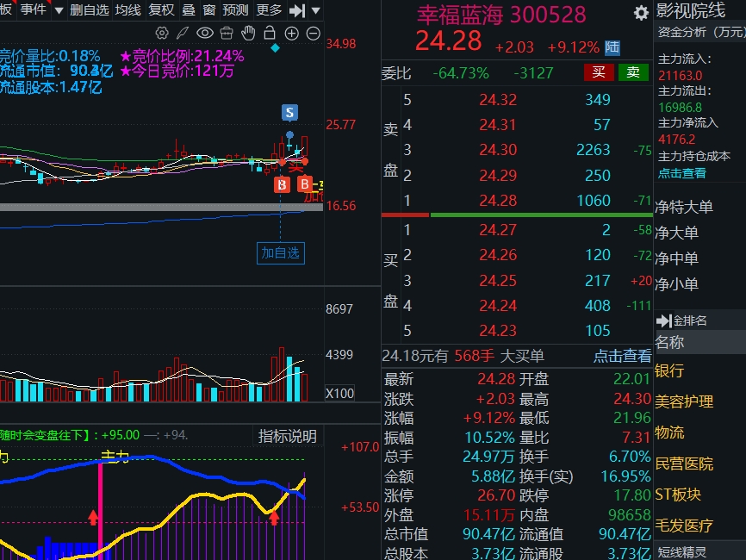Screen dimensions: 746x560
Task: Zoom in with the plus circle icon
Action: pos(291,34)
